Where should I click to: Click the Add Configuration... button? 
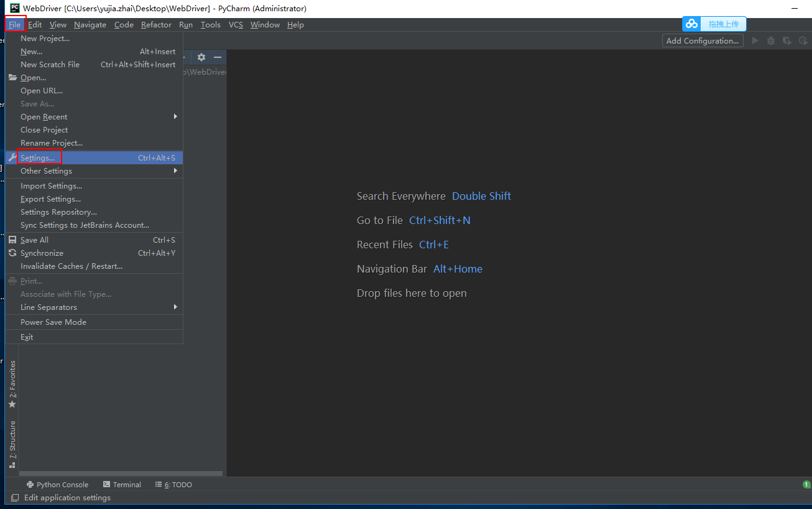[703, 40]
